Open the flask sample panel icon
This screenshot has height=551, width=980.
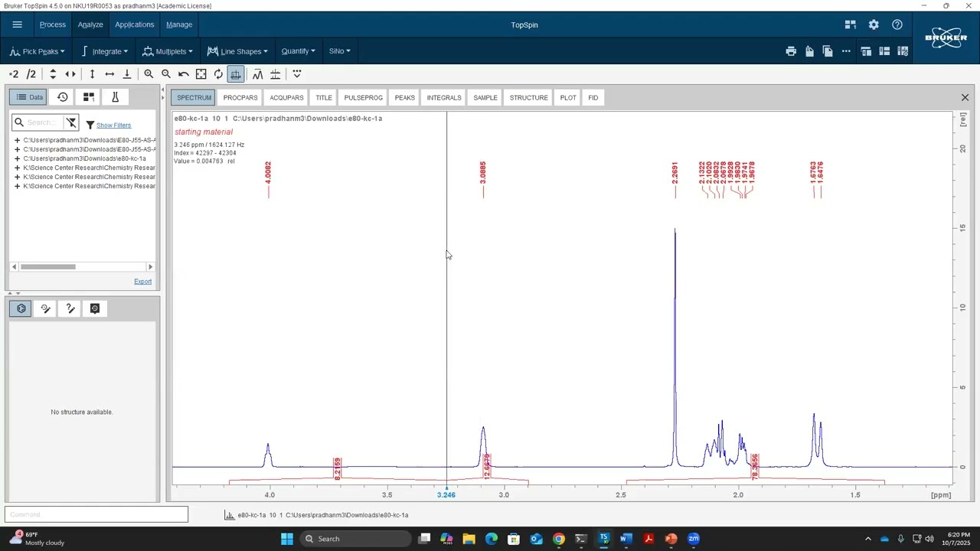[115, 97]
